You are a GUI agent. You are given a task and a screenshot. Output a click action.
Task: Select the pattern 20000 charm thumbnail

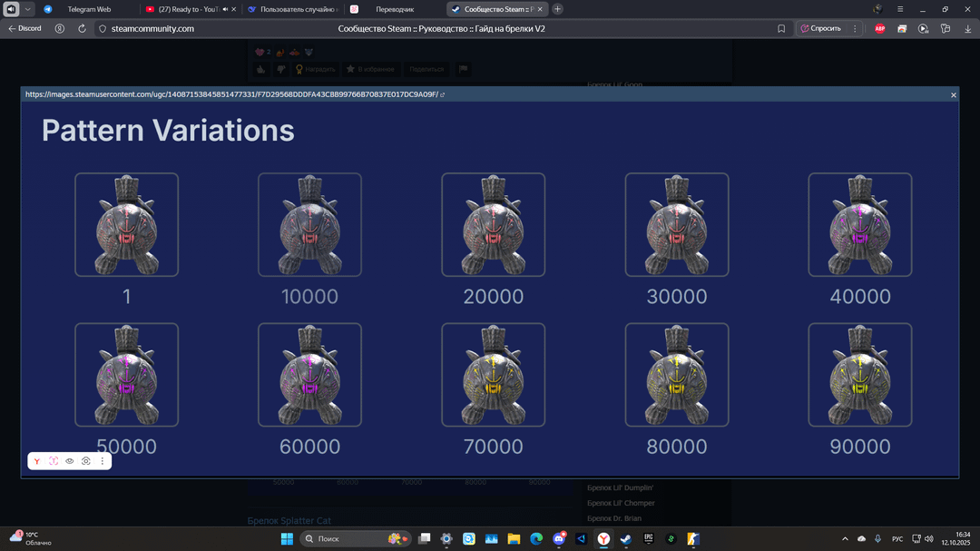(493, 224)
